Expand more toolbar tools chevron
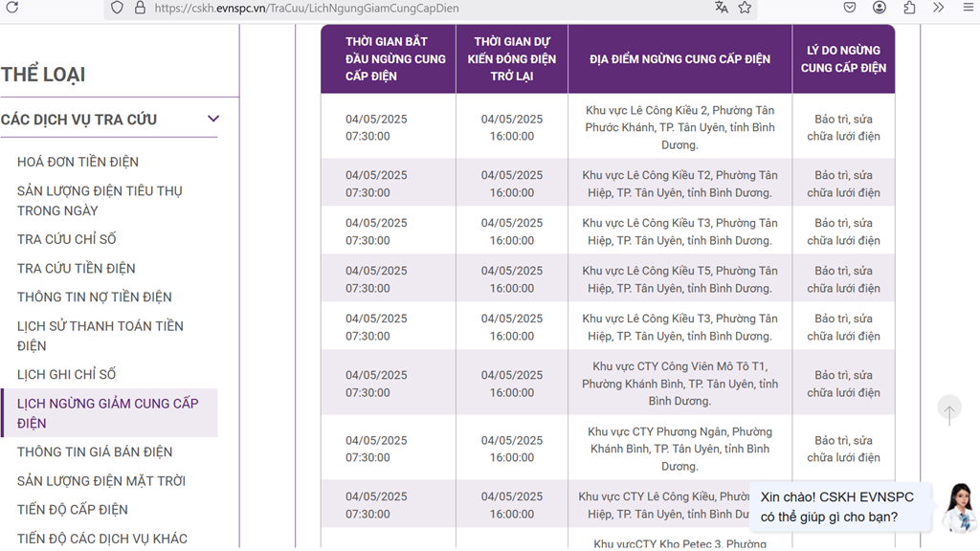 point(938,8)
